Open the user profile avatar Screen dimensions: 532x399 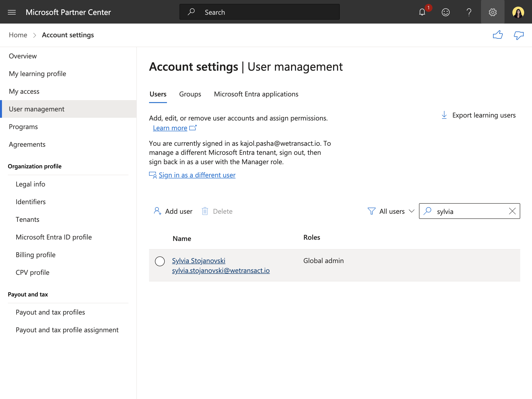[518, 12]
